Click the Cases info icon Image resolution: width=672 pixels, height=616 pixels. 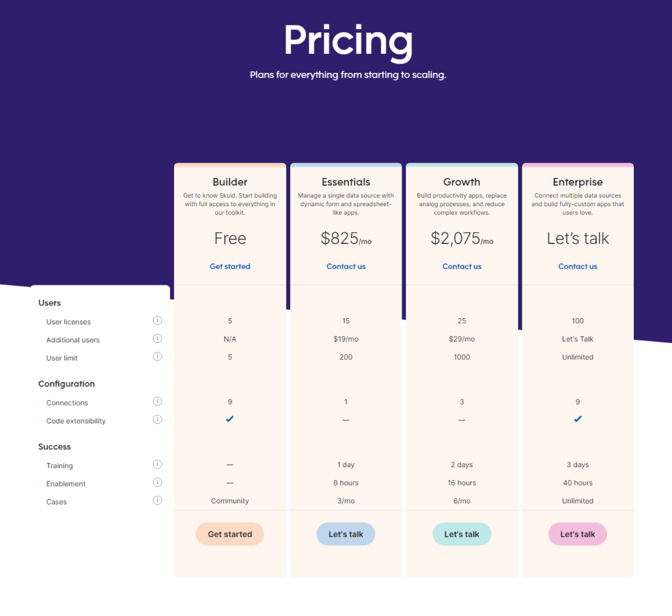click(157, 500)
